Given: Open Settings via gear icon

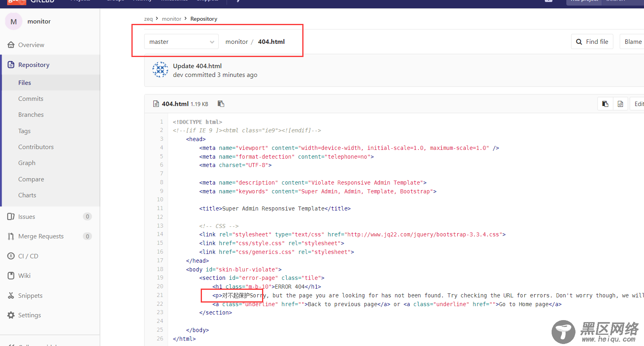Looking at the screenshot, I should [x=11, y=315].
